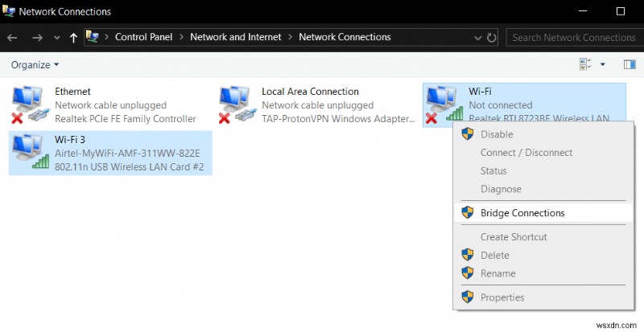Viewport: 644px width, 332px height.
Task: Click the Wi-Fi adapter icon
Action: pyautogui.click(x=441, y=105)
